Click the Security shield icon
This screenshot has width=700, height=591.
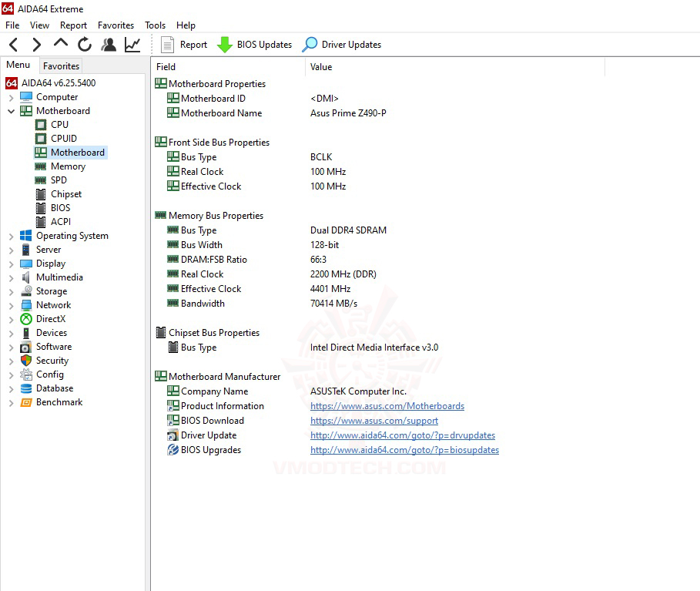(26, 361)
